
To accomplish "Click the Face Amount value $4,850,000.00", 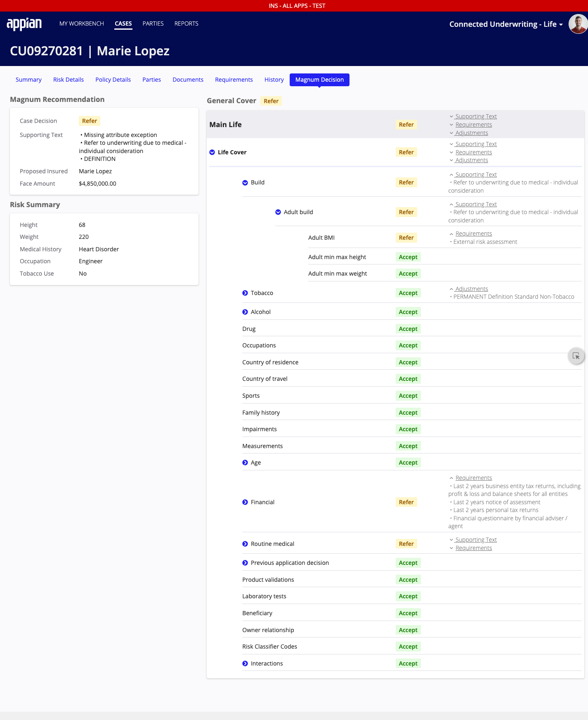I will point(97,184).
